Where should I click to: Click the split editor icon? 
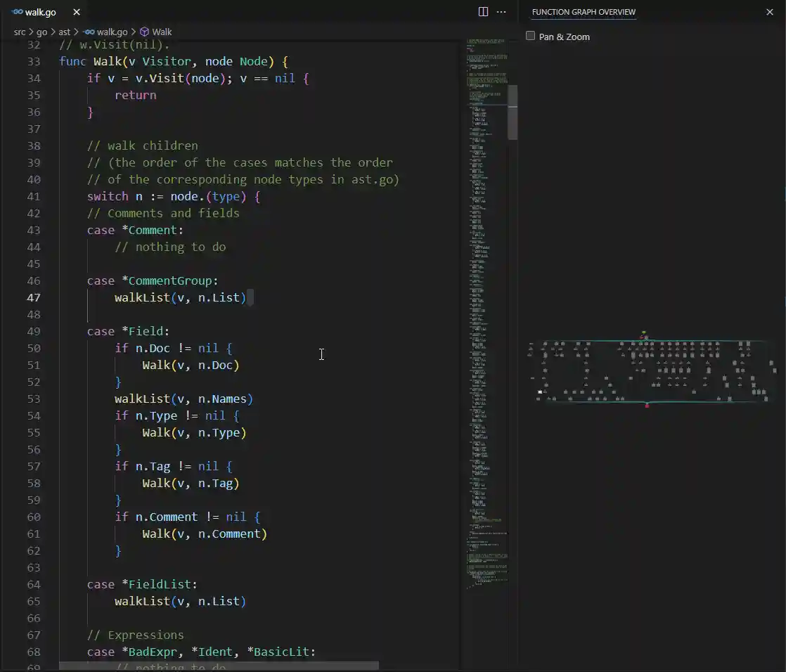[x=483, y=11]
